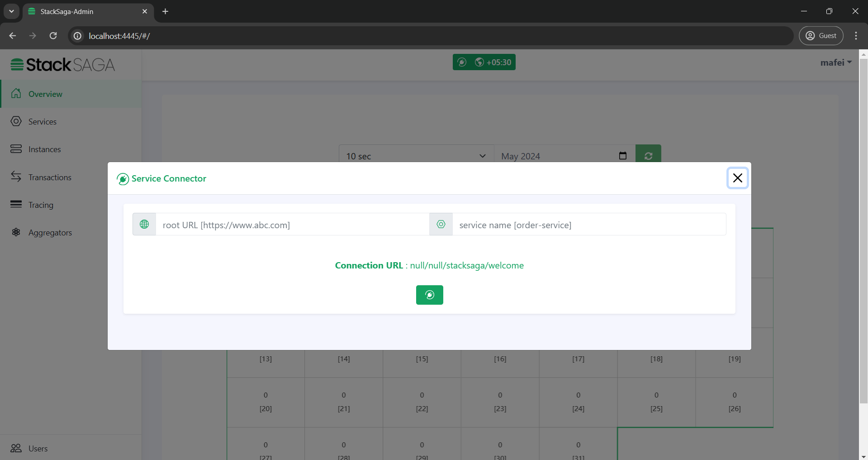Open the 10 sec refresh interval dropdown
The height and width of the screenshot is (460, 868).
pos(416,153)
